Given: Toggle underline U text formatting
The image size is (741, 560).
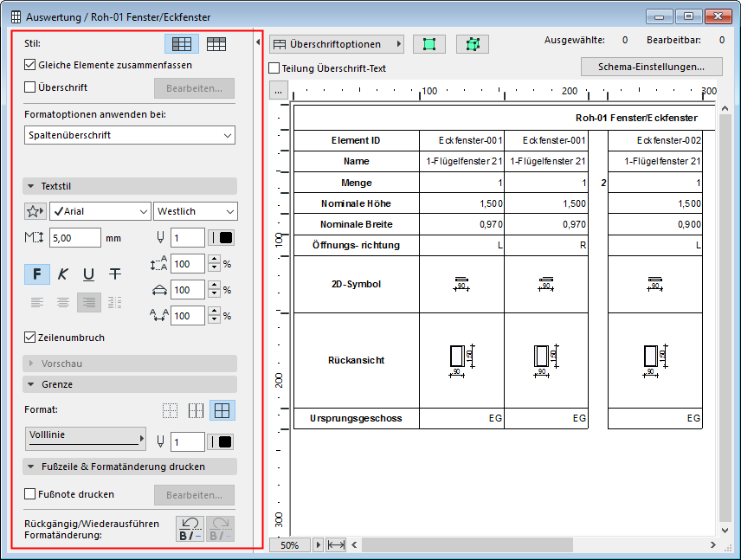Looking at the screenshot, I should click(88, 274).
